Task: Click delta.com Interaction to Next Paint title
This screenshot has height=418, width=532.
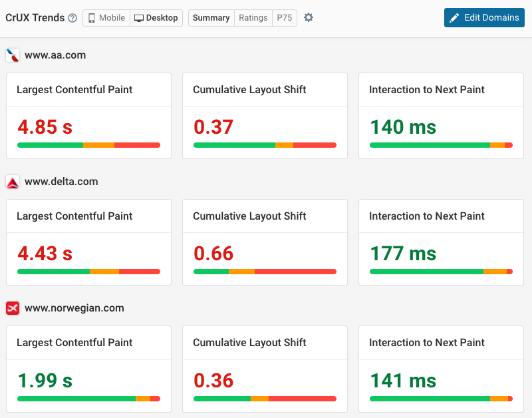Action: pos(427,216)
